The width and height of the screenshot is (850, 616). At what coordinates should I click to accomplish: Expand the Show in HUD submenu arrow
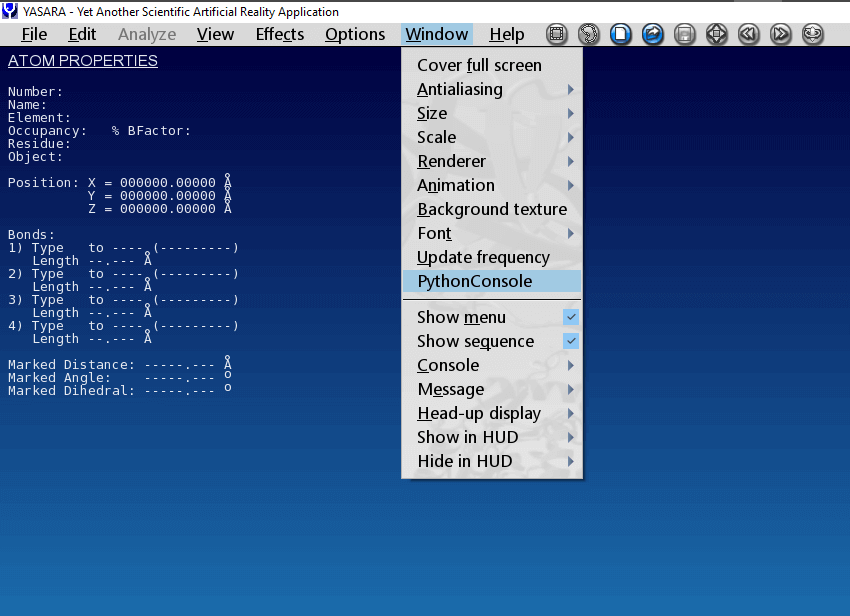[571, 437]
